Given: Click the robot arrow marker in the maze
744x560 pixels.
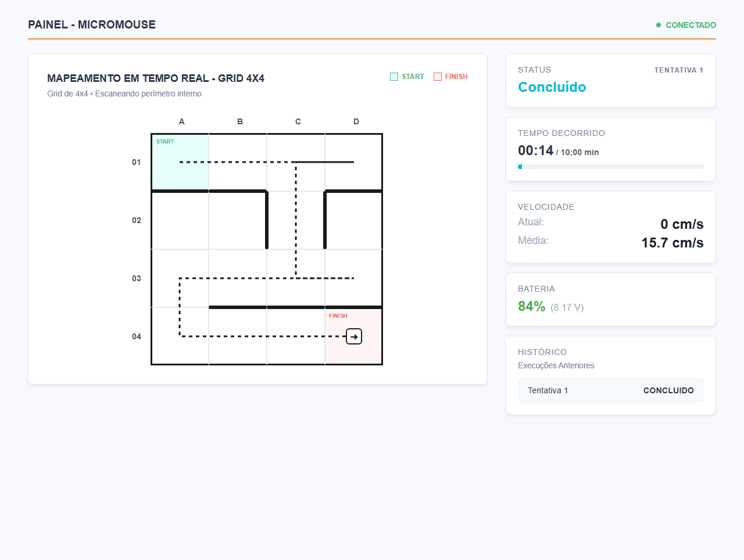Looking at the screenshot, I should [x=354, y=336].
